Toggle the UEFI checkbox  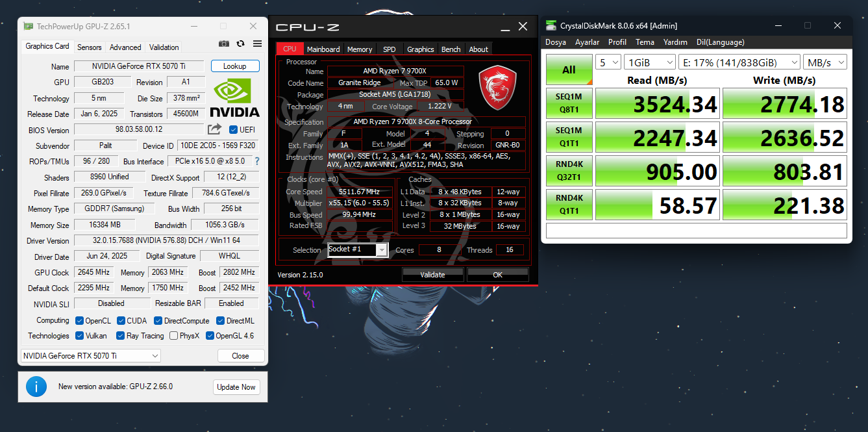(234, 130)
